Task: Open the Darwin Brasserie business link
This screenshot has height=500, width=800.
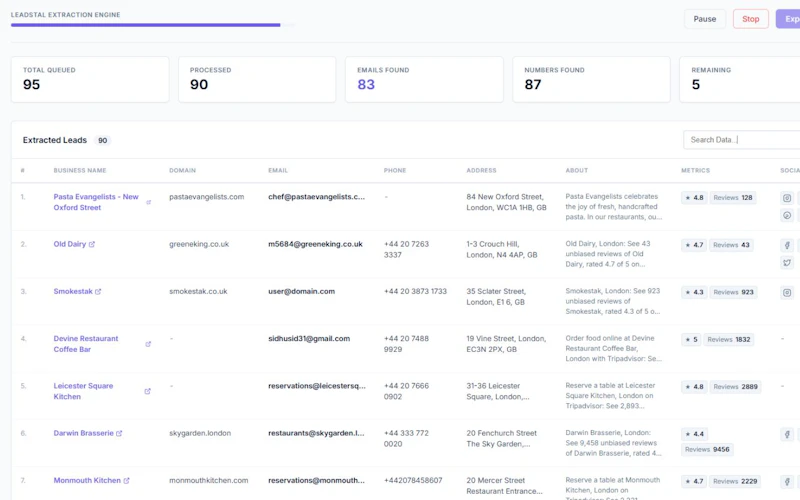Action: coord(84,433)
